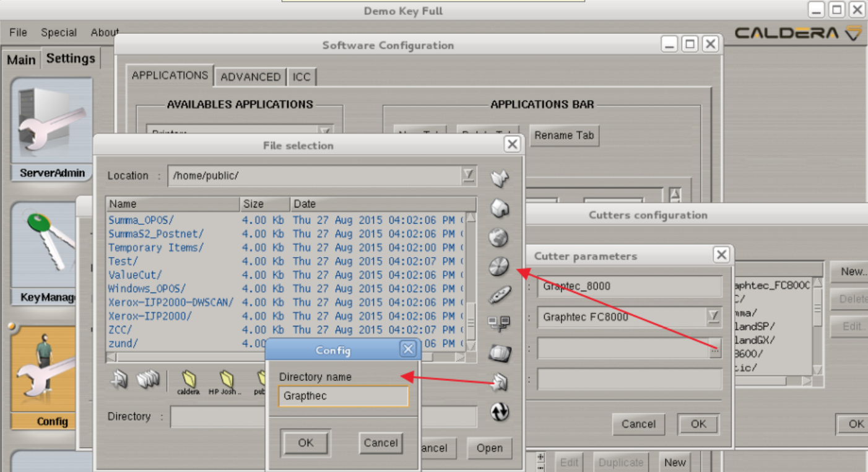
Task: Select the Xerox-IJP2000/ folder in the list
Action: [150, 316]
